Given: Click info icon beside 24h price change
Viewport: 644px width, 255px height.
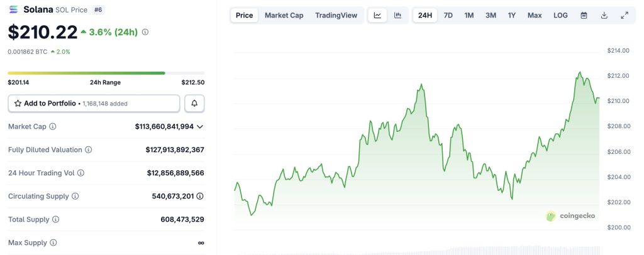Looking at the screenshot, I should coord(146,32).
